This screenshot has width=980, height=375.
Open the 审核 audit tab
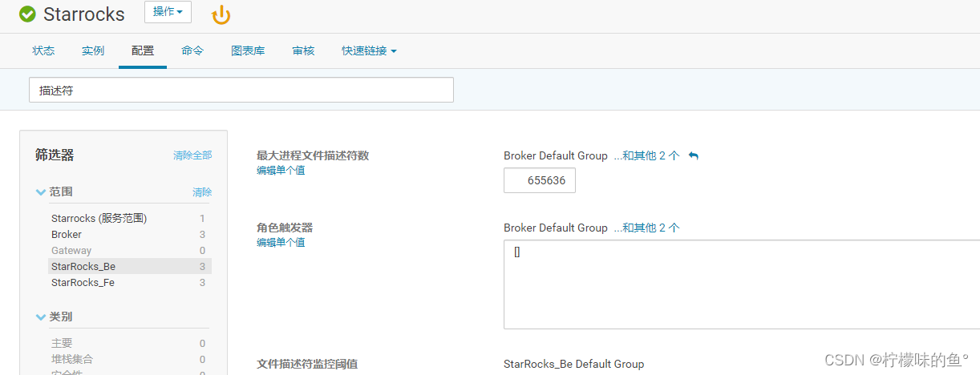303,50
